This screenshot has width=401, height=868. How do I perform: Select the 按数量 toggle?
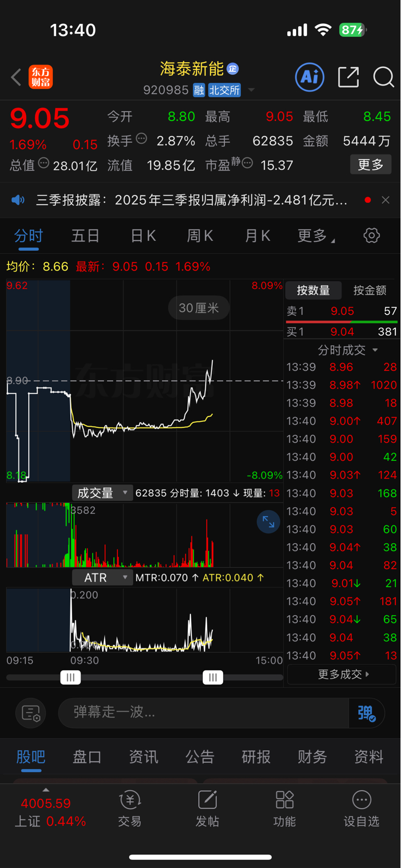[x=313, y=290]
